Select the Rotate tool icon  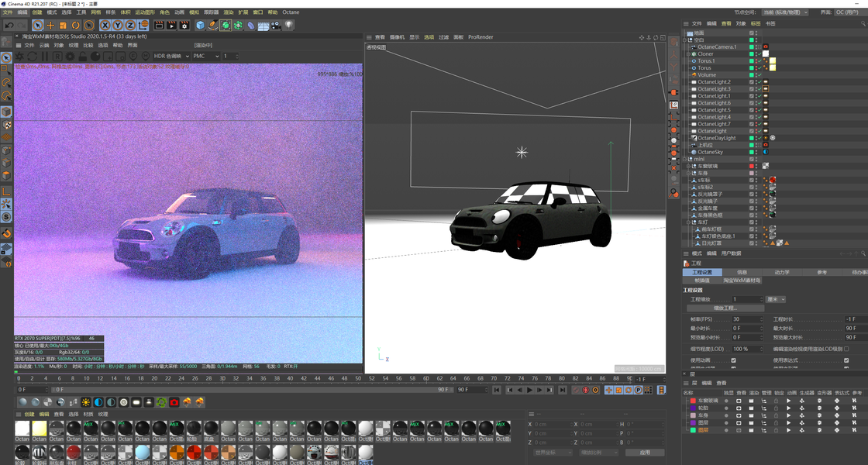[x=75, y=25]
